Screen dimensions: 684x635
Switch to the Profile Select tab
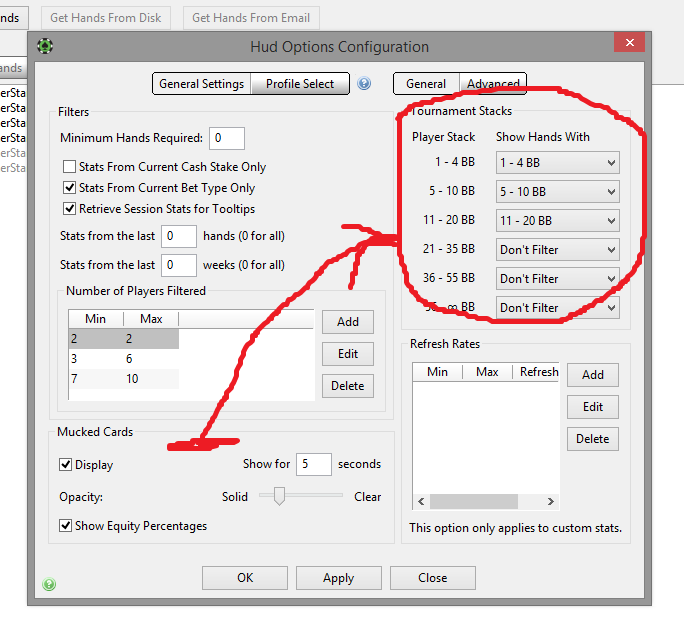300,84
